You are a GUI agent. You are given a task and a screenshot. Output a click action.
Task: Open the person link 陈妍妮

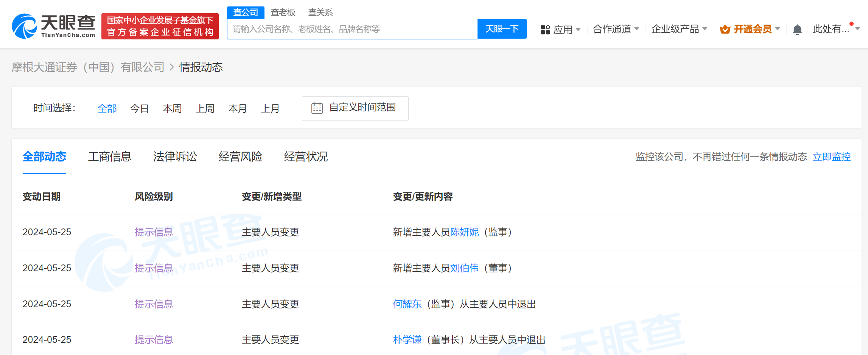(465, 232)
